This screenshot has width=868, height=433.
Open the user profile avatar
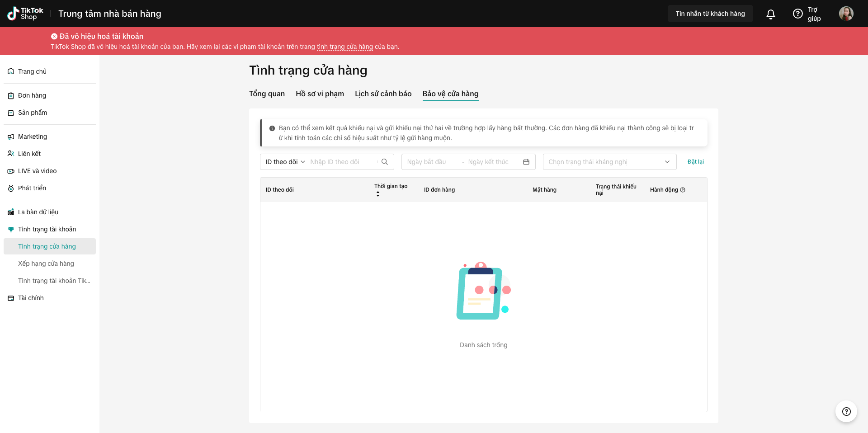846,14
